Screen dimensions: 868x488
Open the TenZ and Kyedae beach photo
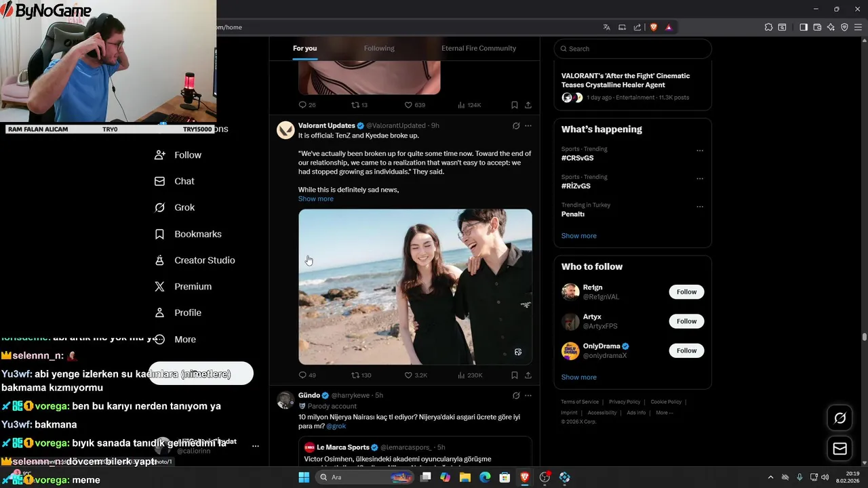pos(415,287)
